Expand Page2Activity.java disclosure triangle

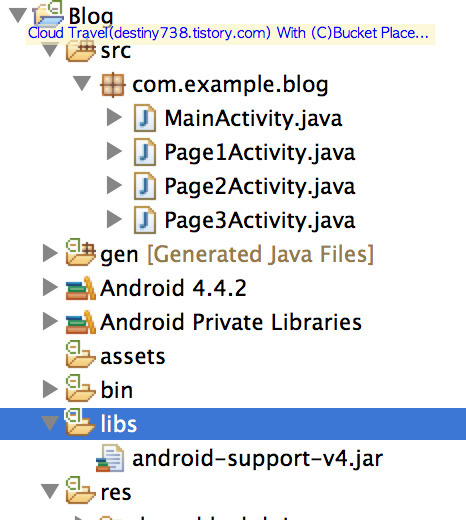114,185
